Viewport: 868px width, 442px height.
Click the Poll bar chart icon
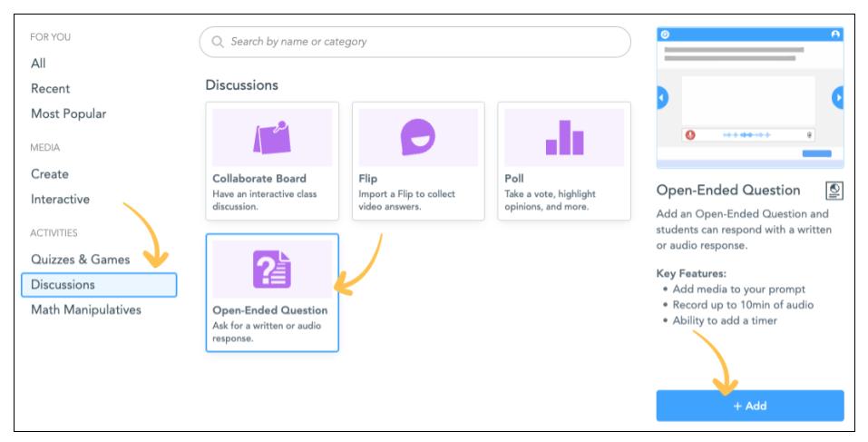pyautogui.click(x=564, y=137)
